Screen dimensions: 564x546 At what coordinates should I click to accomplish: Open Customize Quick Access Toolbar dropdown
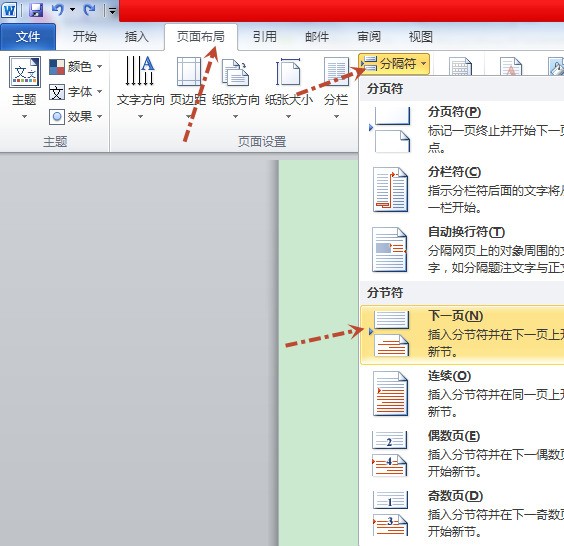coord(112,11)
